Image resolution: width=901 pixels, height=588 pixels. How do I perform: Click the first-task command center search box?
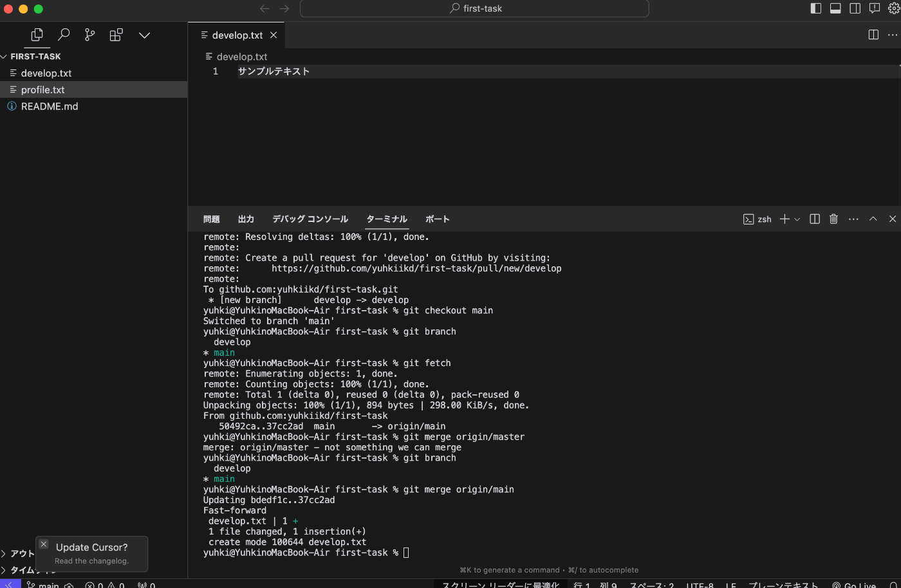474,8
